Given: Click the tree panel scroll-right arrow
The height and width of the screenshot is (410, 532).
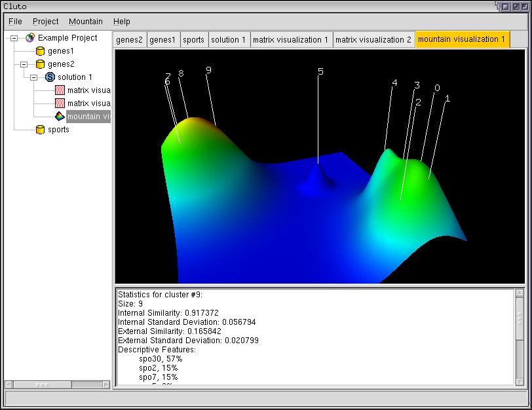Looking at the screenshot, I should pyautogui.click(x=106, y=384).
